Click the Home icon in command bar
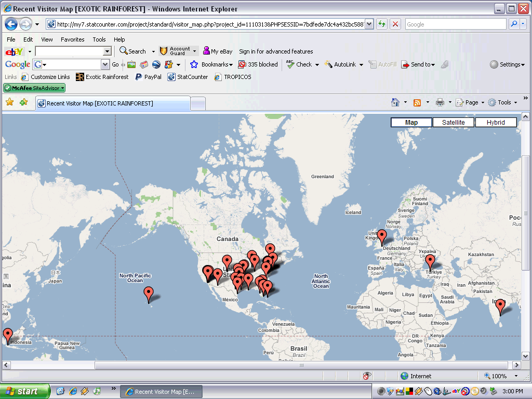Viewport: 532px width, 399px height. pos(395,102)
